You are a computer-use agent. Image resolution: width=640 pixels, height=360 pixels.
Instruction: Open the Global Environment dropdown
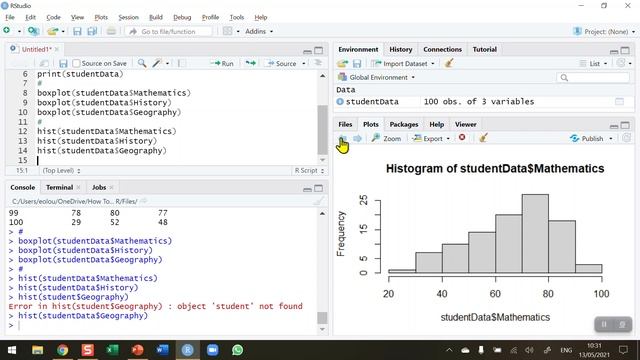pyautogui.click(x=377, y=77)
